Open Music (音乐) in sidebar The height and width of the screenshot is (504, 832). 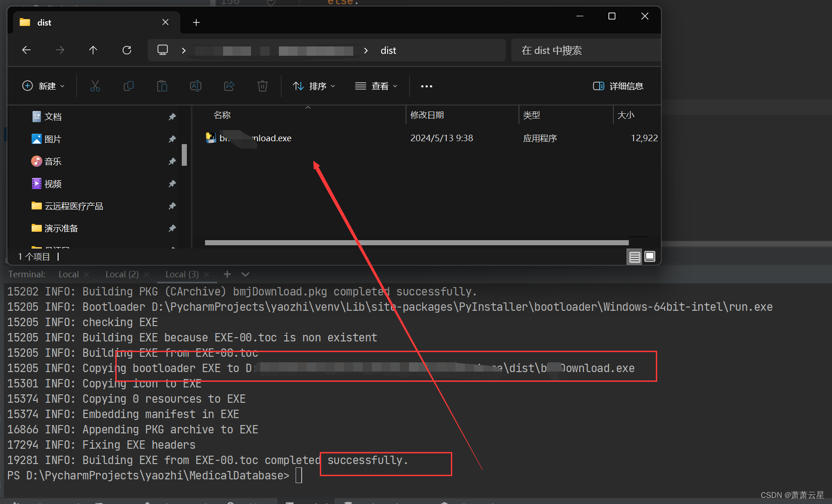[x=53, y=161]
